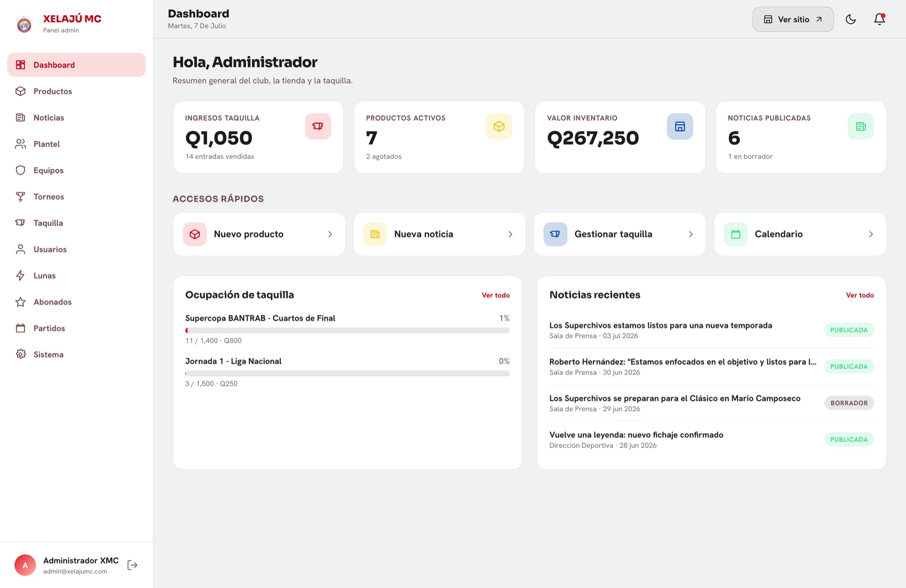Click the Partidos calendar icon in sidebar
This screenshot has height=588, width=906.
point(21,328)
